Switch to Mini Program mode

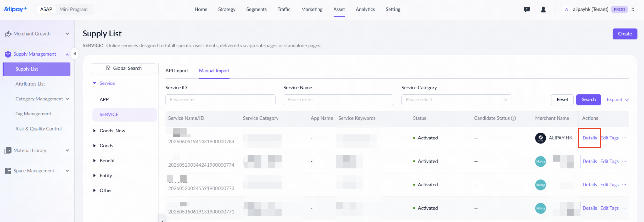[74, 9]
